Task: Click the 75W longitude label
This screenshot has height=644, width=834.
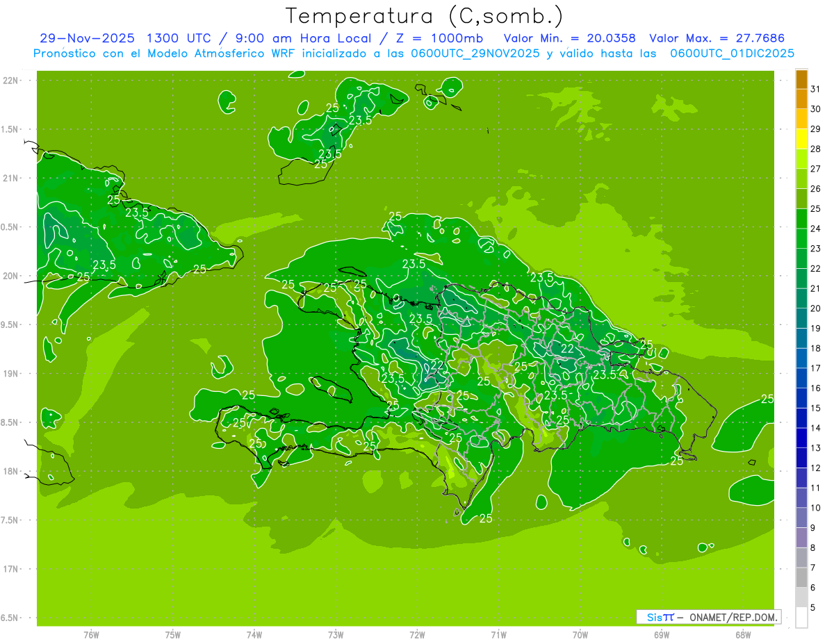Action: pyautogui.click(x=173, y=635)
